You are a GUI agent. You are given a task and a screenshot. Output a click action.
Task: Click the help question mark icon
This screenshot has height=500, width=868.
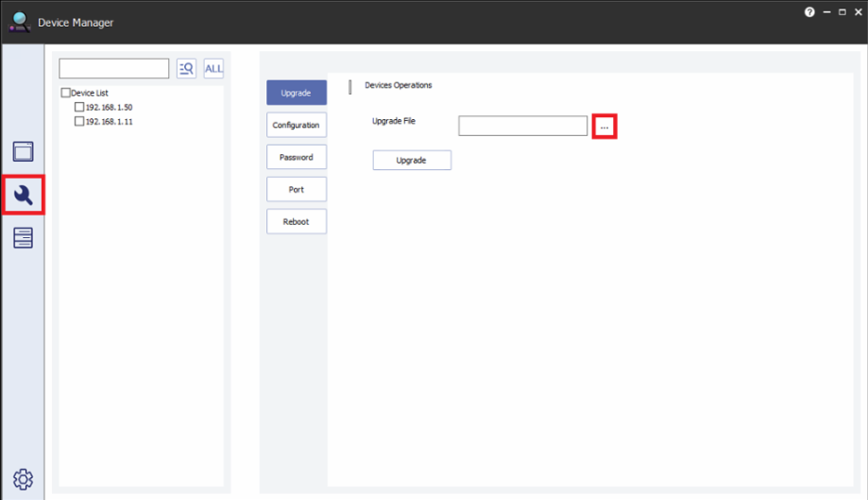809,11
